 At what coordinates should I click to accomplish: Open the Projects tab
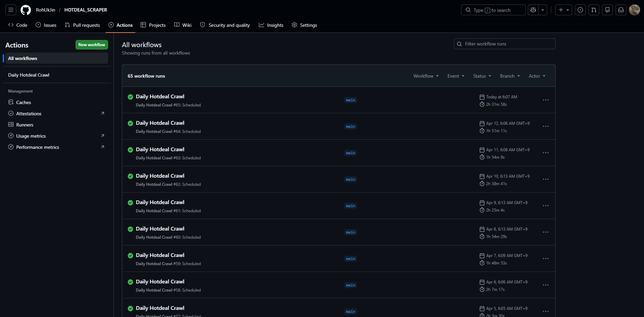point(153,25)
